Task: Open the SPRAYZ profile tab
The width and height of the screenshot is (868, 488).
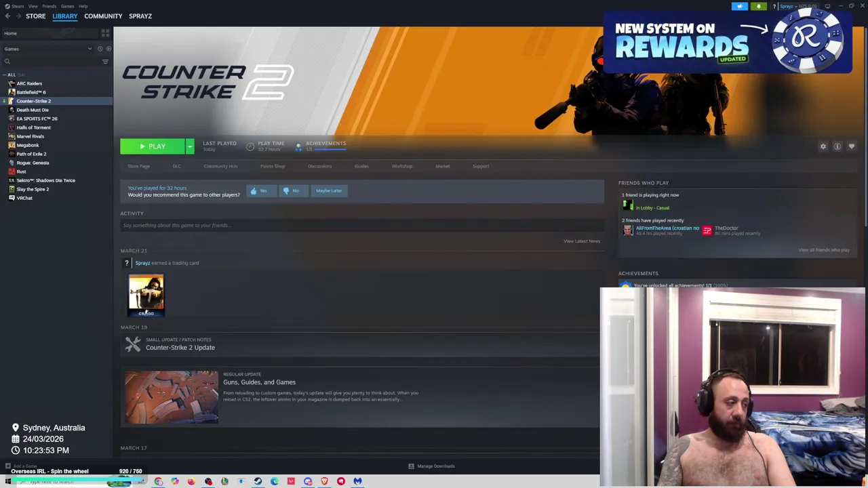Action: click(x=140, y=16)
